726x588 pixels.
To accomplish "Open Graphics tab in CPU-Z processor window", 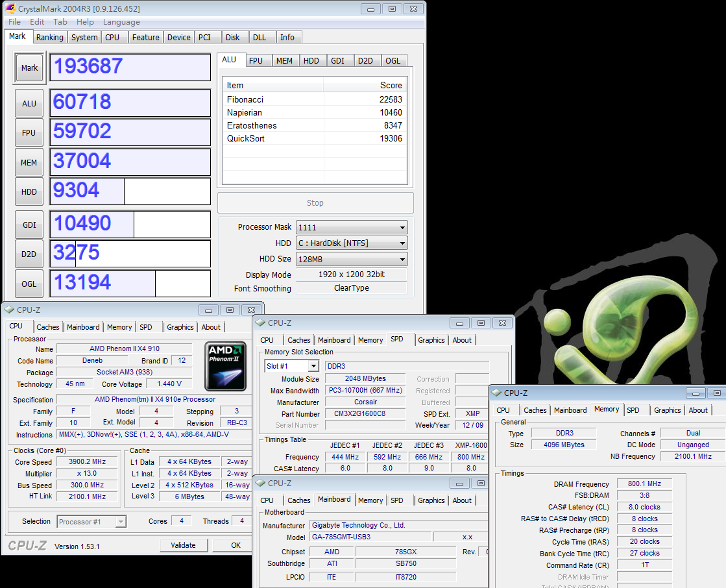I will pyautogui.click(x=180, y=327).
